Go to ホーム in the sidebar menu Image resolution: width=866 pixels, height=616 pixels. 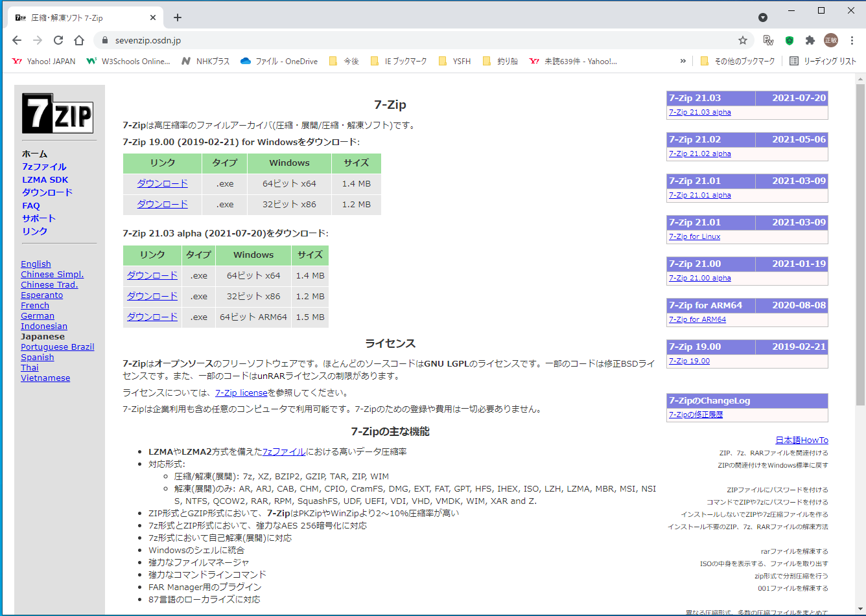coord(35,154)
